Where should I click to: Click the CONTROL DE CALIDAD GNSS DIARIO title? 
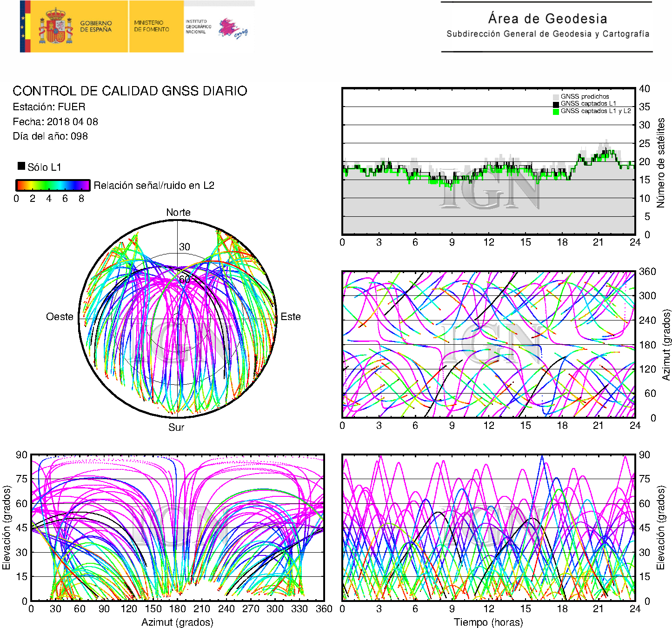click(130, 91)
